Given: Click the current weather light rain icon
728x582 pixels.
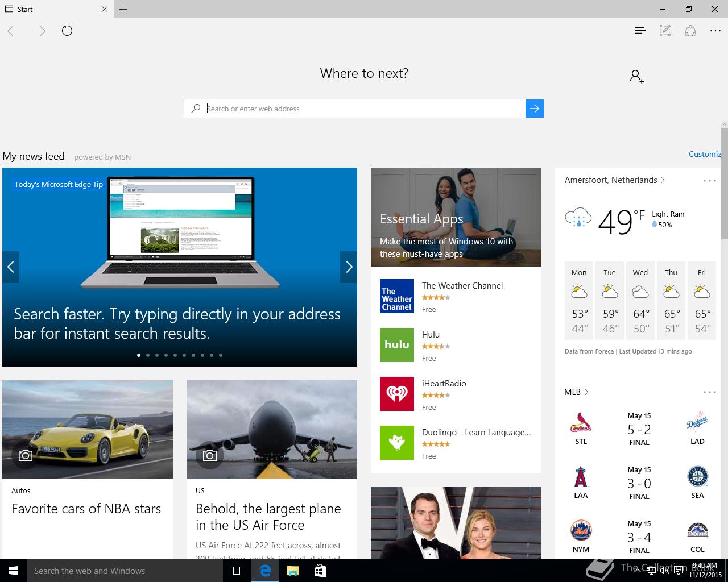Looking at the screenshot, I should coord(578,218).
